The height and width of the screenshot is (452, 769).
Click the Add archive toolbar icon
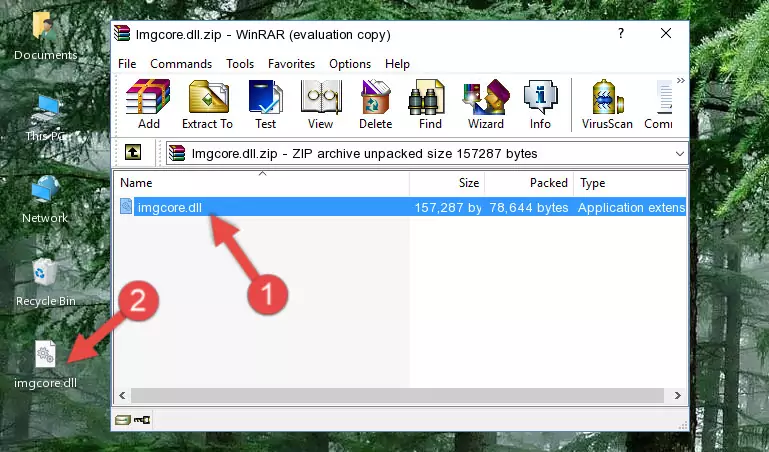(148, 104)
